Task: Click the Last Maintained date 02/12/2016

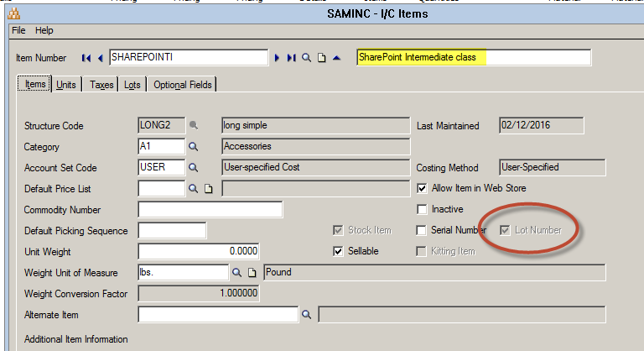Action: 542,125
